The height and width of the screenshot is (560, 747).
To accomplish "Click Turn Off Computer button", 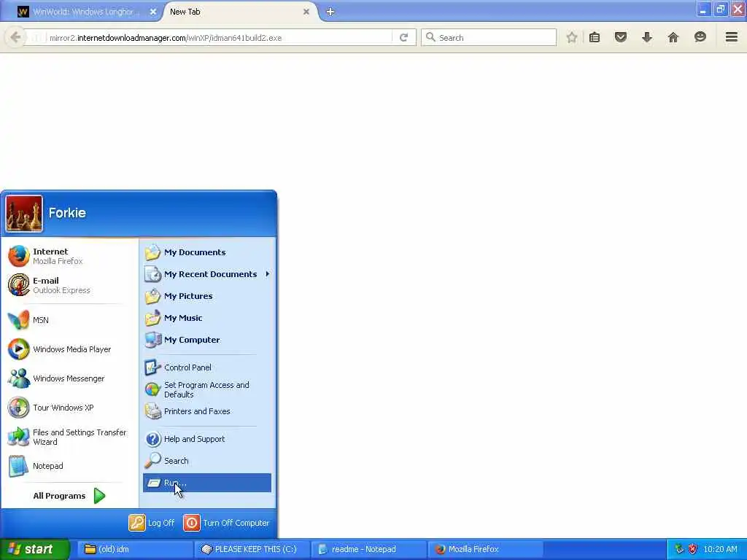I will [227, 523].
